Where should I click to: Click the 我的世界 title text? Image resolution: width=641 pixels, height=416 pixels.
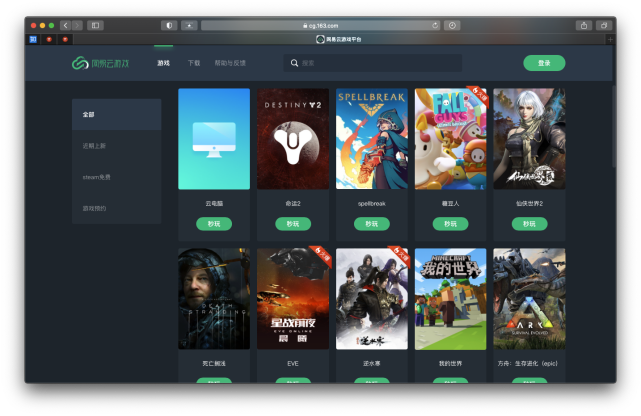(450, 363)
